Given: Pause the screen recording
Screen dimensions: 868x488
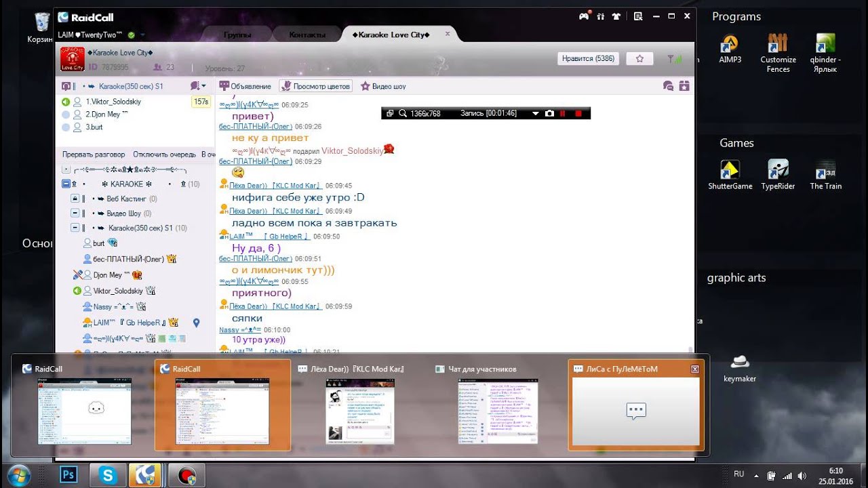Looking at the screenshot, I should pyautogui.click(x=563, y=114).
